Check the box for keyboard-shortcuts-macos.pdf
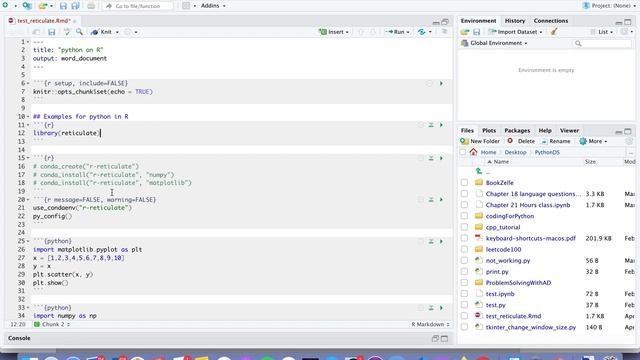Viewport: 640px width, 360px height. coord(464,238)
